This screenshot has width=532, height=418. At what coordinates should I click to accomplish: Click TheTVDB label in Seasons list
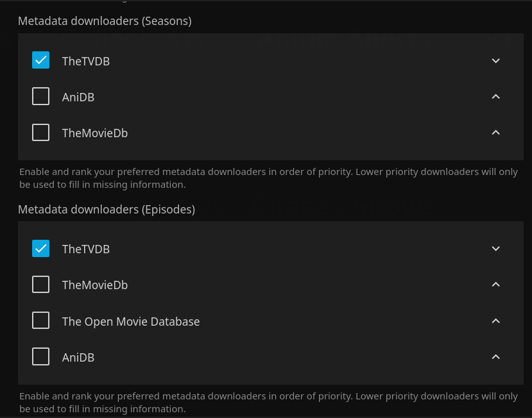click(86, 61)
